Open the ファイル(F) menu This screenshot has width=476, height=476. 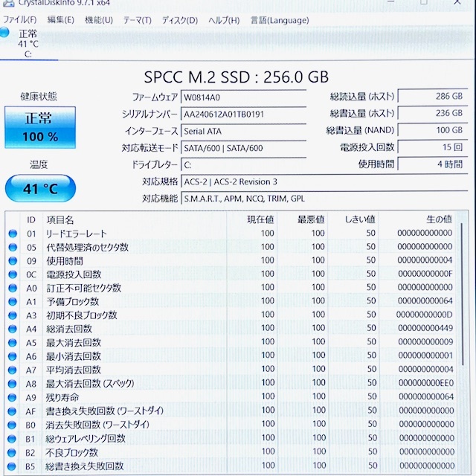[21, 20]
